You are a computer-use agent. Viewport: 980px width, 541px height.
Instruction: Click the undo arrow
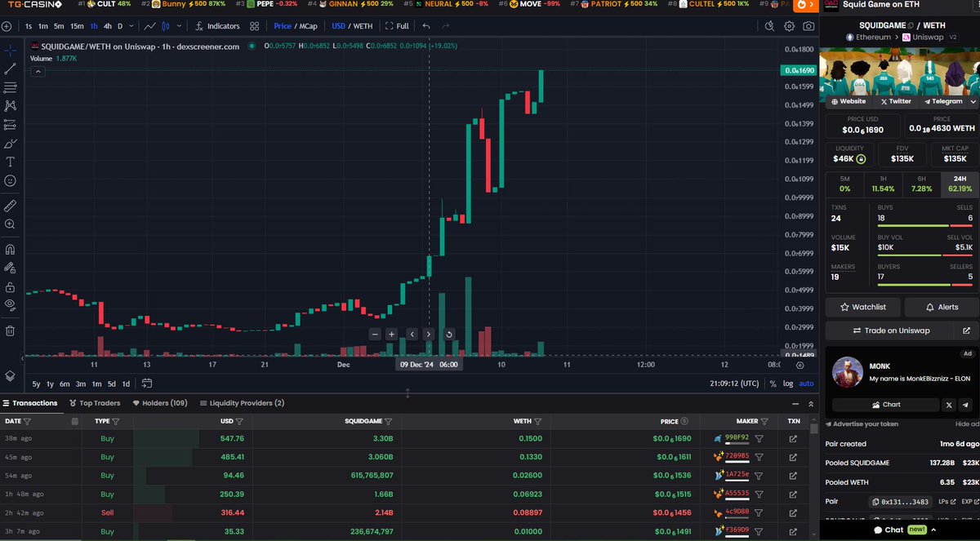click(426, 26)
